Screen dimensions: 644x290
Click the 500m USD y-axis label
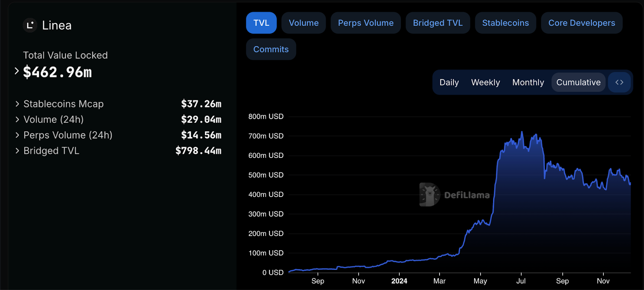pyautogui.click(x=266, y=175)
